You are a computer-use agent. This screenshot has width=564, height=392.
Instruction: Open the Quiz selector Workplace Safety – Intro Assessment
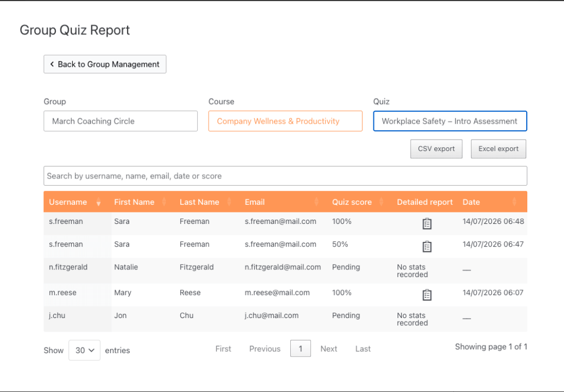tap(450, 121)
